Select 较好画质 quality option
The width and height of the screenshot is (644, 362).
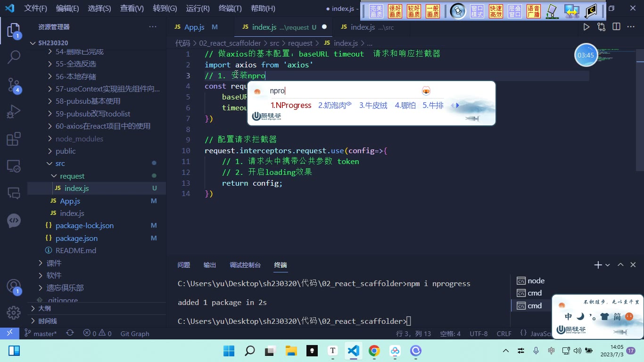tap(414, 11)
